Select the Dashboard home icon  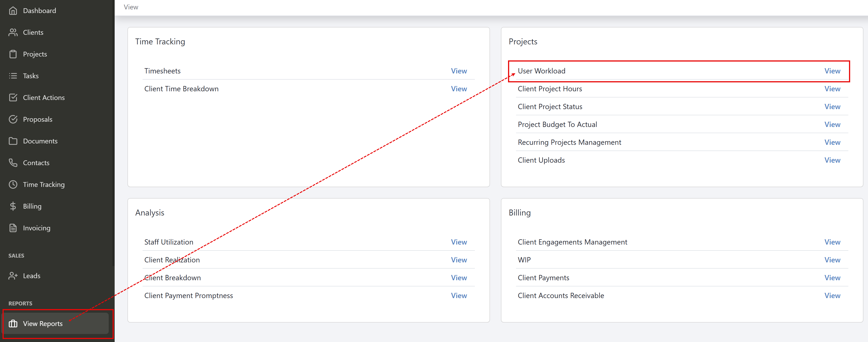13,11
